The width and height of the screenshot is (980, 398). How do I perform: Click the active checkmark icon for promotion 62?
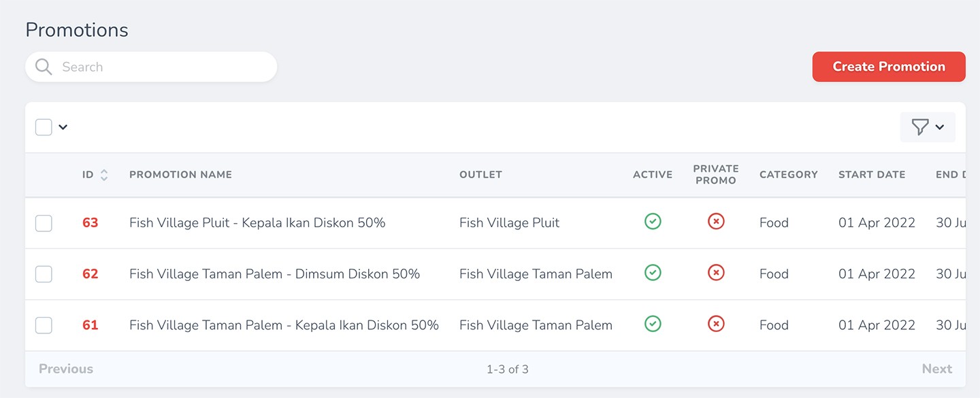tap(653, 273)
